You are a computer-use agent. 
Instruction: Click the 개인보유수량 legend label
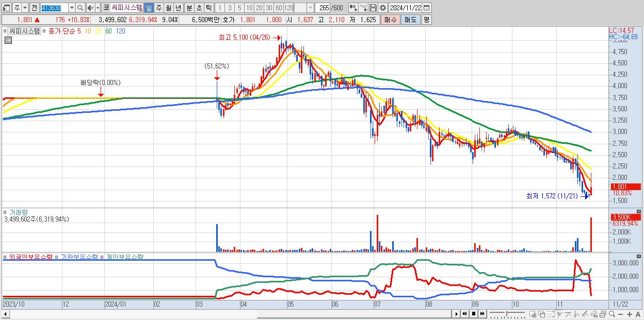click(124, 257)
